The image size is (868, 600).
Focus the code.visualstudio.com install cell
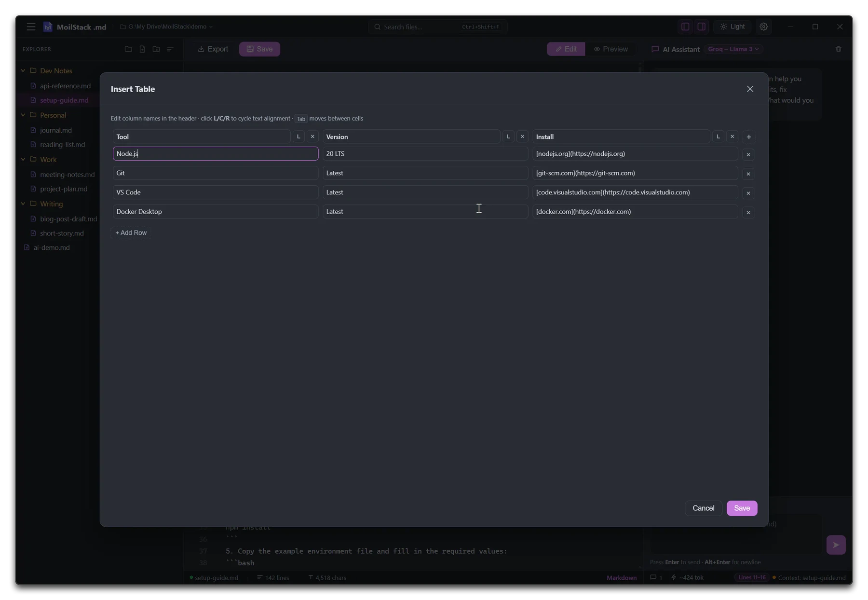635,192
